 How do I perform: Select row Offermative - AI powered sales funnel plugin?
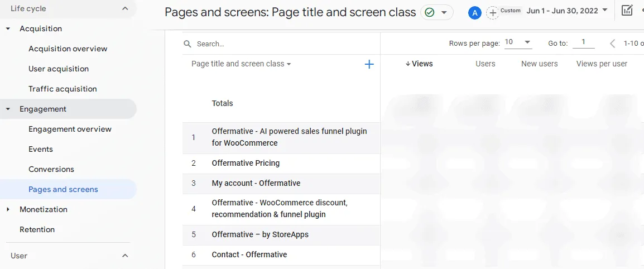[281, 138]
